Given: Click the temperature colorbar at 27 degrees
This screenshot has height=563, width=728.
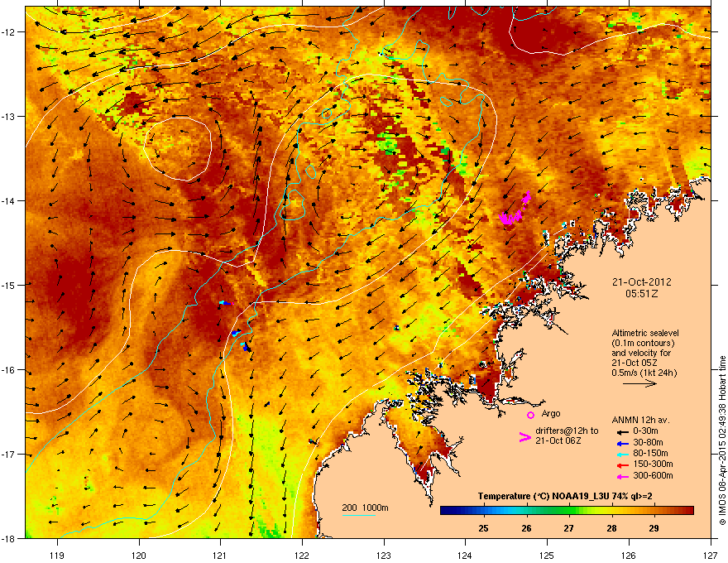Looking at the screenshot, I should 569,511.
